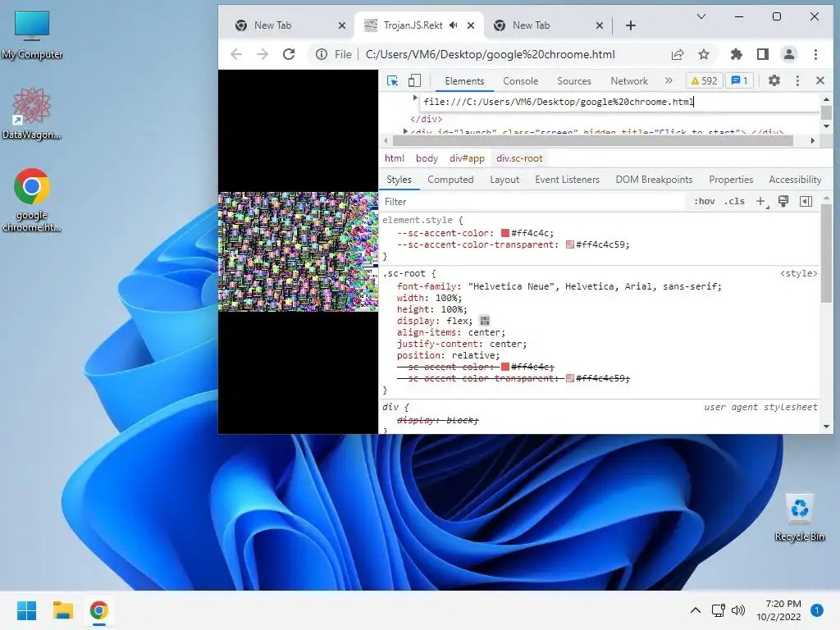840x630 pixels.
Task: Click the Filter styles input field
Action: 533,202
